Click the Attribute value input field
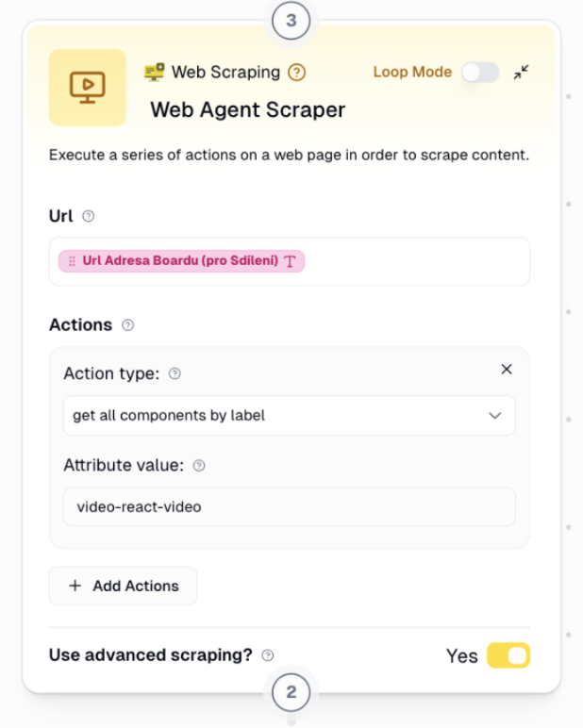This screenshot has height=728, width=583. (x=289, y=506)
